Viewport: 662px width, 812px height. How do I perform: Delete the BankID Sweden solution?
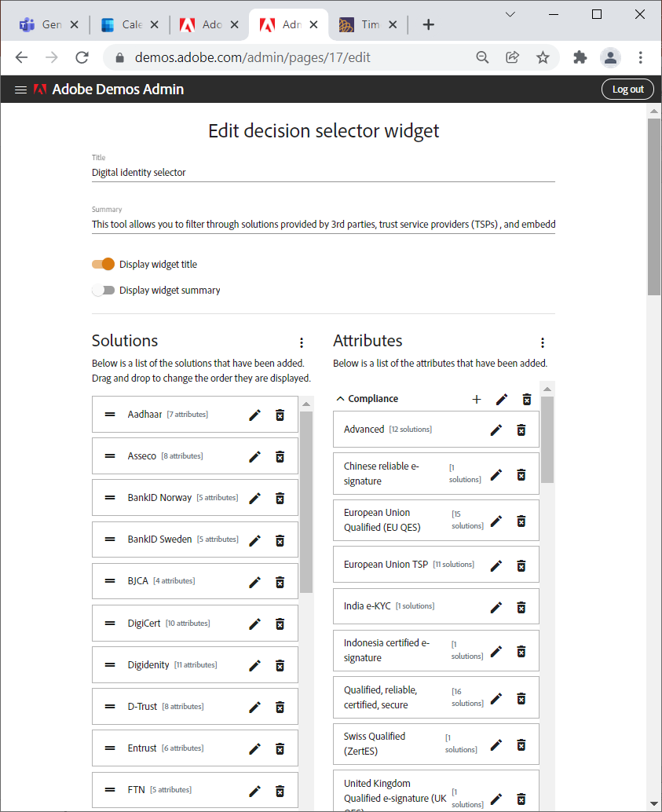pos(280,540)
